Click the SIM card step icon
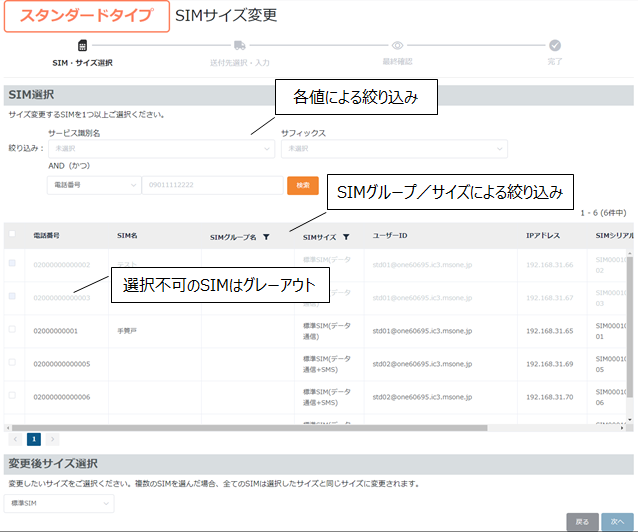 click(x=82, y=45)
